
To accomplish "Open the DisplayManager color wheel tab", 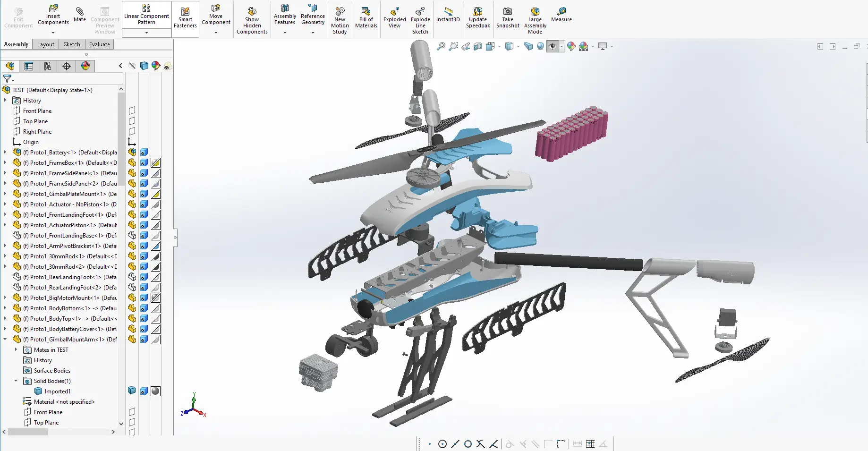I will (85, 66).
